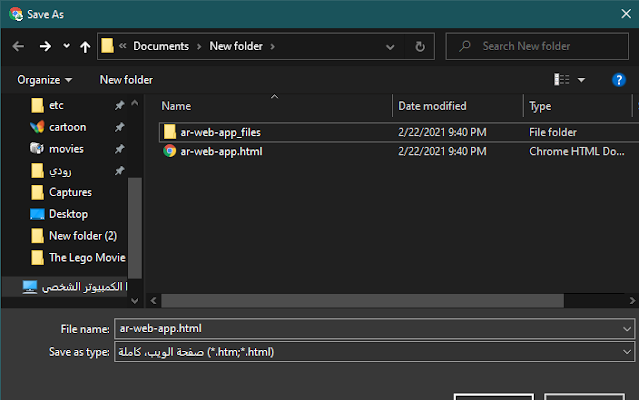Open the Organize menu
Image resolution: width=639 pixels, height=400 pixels.
45,79
